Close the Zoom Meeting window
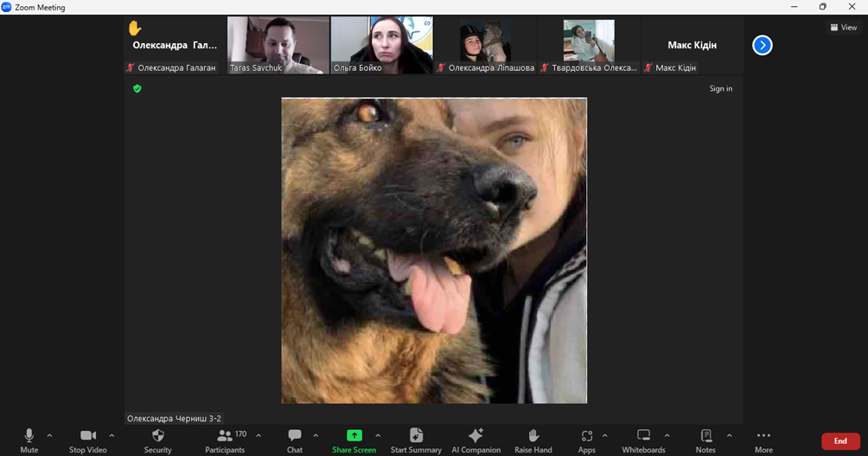This screenshot has height=456, width=868. pos(852,7)
